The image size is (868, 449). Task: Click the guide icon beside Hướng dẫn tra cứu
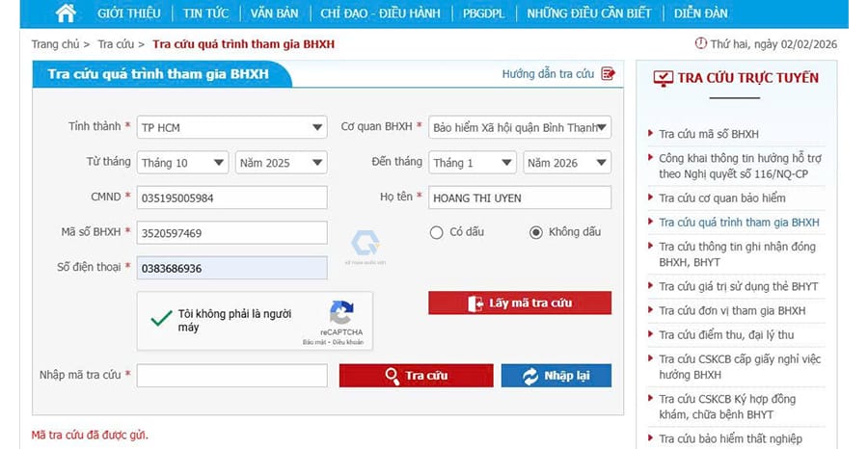[608, 74]
